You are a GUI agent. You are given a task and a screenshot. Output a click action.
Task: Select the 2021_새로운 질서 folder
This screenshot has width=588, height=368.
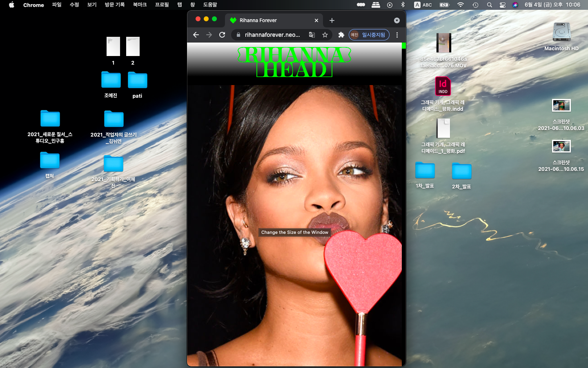point(50,119)
